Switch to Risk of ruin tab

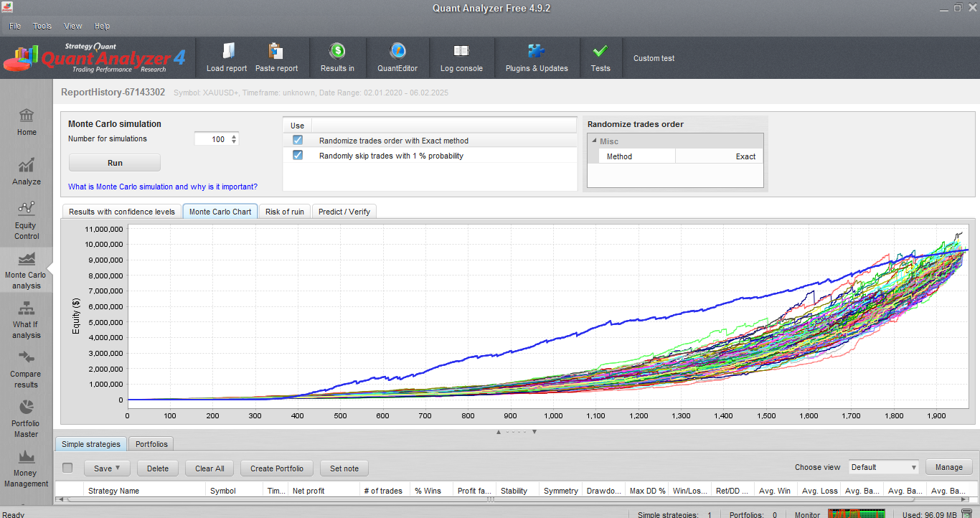[x=285, y=212]
